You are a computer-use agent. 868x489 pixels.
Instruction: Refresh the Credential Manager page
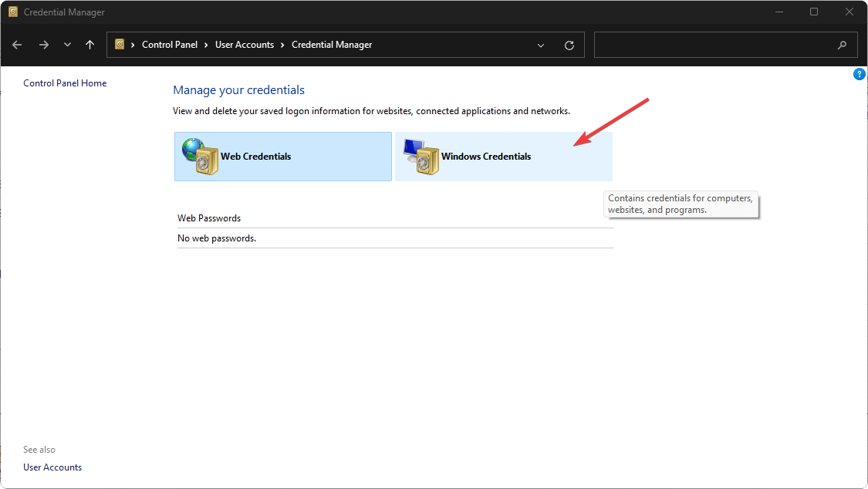tap(569, 45)
